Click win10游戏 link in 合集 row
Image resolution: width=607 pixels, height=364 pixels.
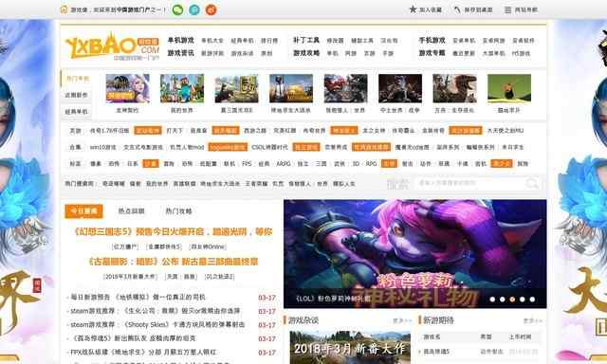103,147
